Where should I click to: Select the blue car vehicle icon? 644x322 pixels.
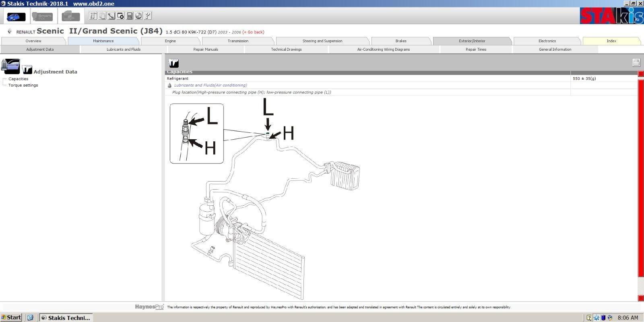tap(16, 17)
